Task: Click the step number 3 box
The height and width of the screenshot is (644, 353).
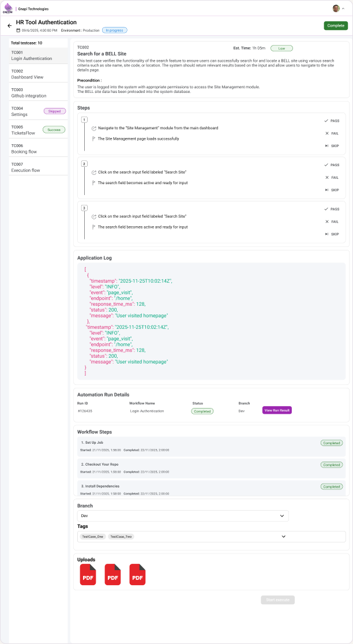Action: pos(84,208)
